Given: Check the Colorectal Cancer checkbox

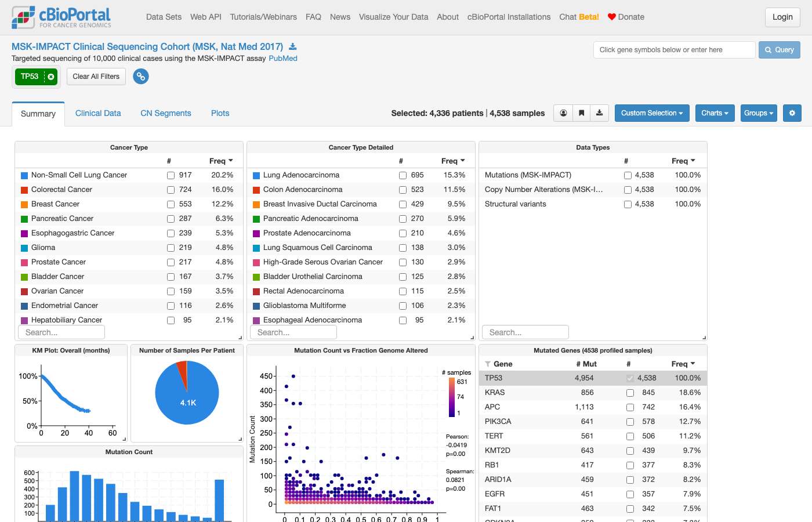Looking at the screenshot, I should [x=171, y=190].
